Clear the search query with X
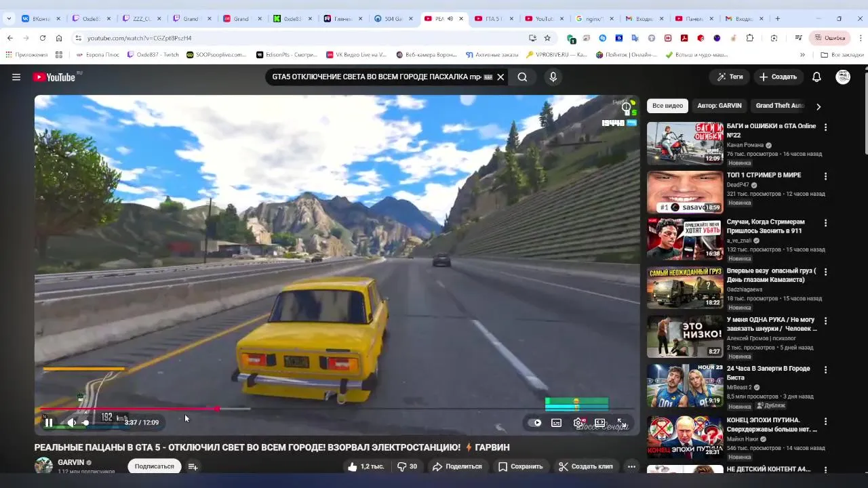 [x=500, y=77]
